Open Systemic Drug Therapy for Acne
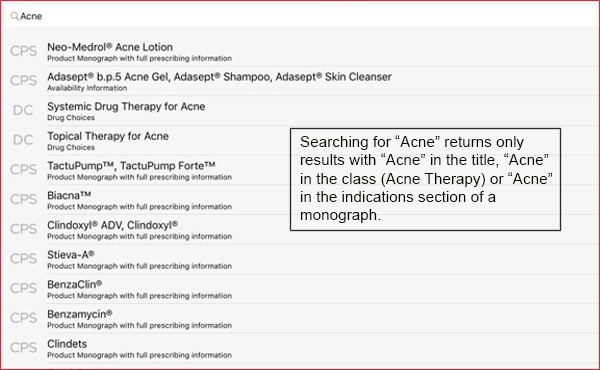Screen dimensions: 600x370 click(x=302, y=111)
